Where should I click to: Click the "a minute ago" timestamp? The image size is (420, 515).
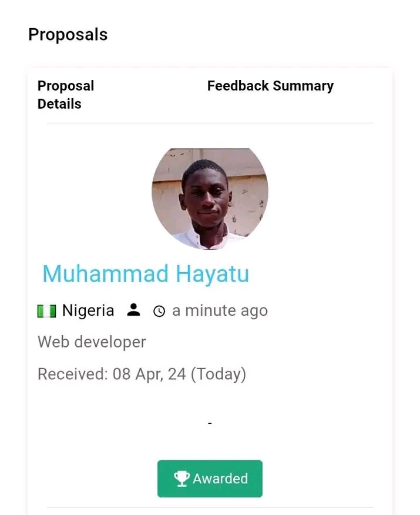click(220, 310)
